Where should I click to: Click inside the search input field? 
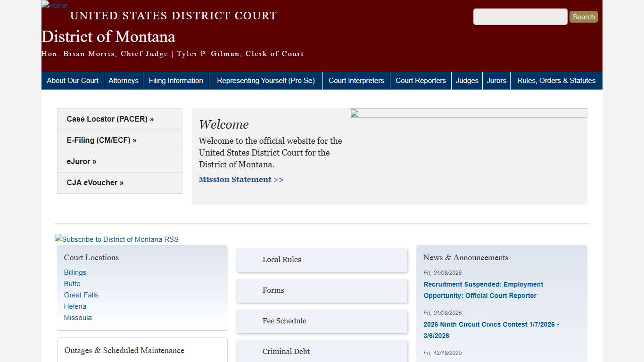tap(520, 16)
